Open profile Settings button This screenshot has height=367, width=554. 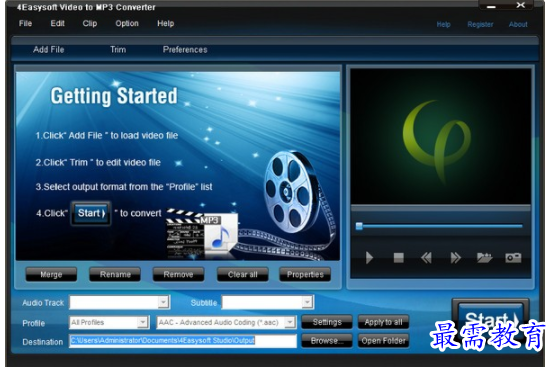click(327, 322)
